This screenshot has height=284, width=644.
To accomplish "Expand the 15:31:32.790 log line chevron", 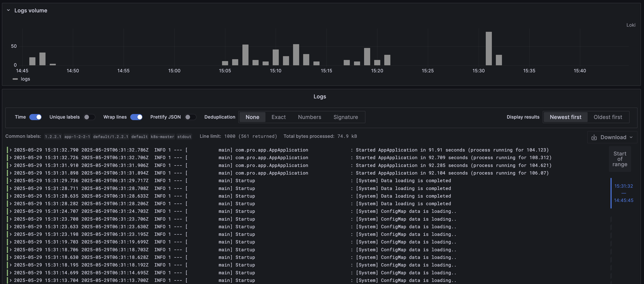I will pyautogui.click(x=11, y=150).
